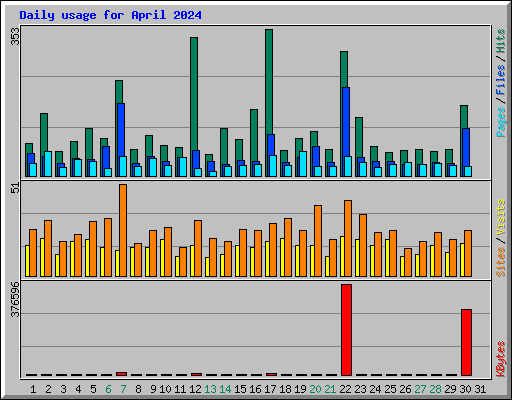Click day label '15' on the x-axis
This screenshot has height=400, width=512.
pos(240,389)
